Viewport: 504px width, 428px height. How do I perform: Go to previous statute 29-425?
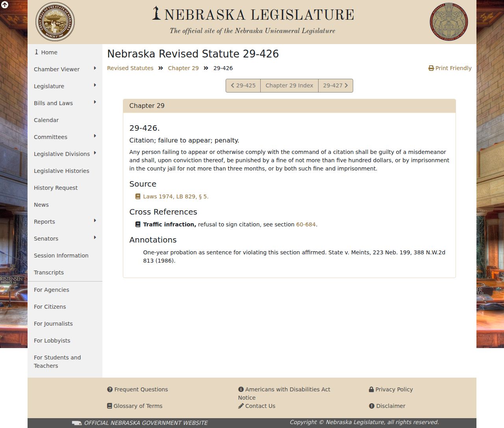point(243,85)
